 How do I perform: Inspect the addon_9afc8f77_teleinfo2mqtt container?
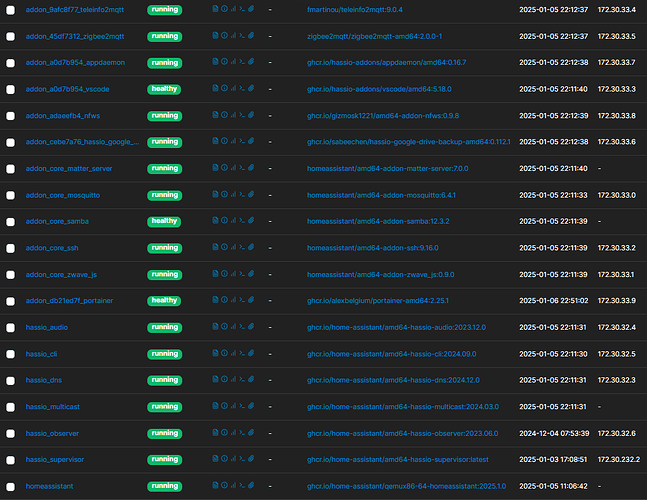[x=224, y=9]
